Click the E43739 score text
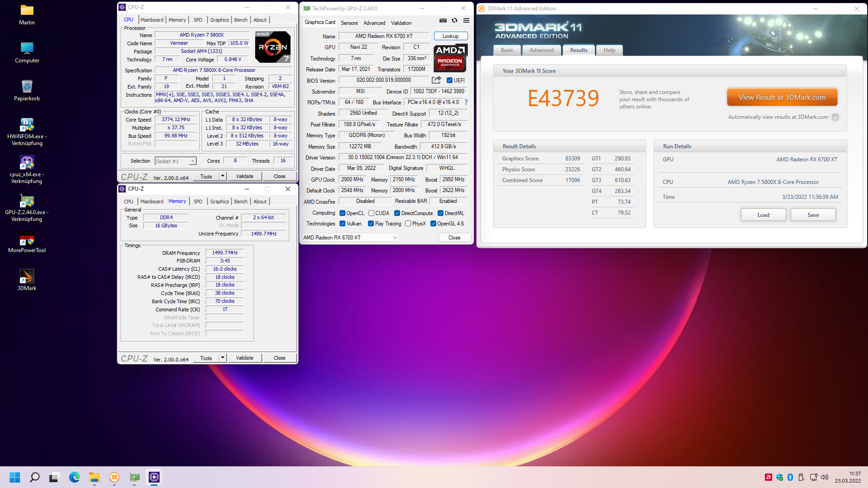Screen dimensions: 868x488 (x=563, y=98)
